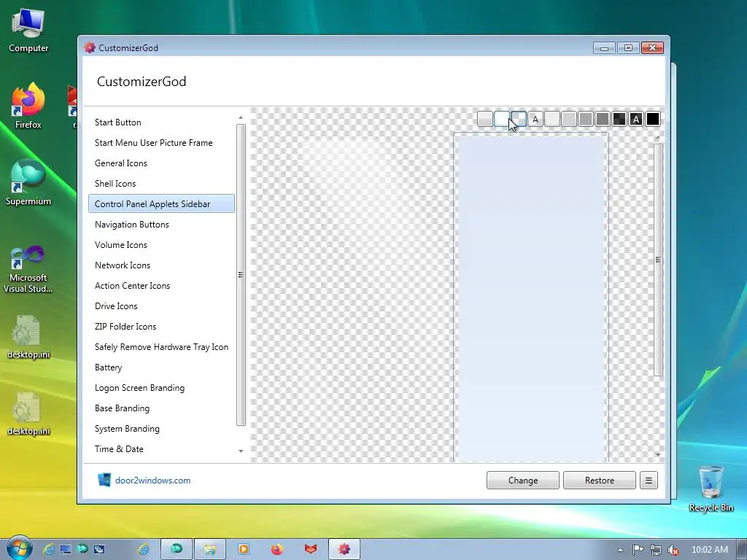Select the Volume Icons entry

point(161,245)
